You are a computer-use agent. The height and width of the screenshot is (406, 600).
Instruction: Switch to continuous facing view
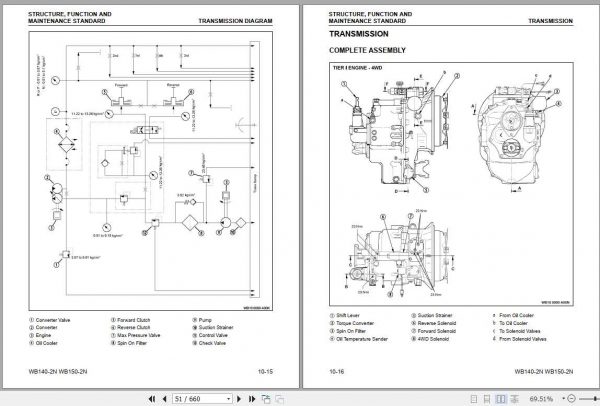click(515, 399)
